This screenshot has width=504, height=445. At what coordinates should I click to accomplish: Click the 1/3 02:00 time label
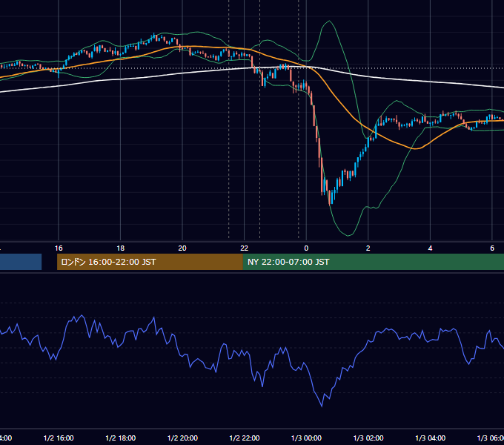click(x=368, y=438)
